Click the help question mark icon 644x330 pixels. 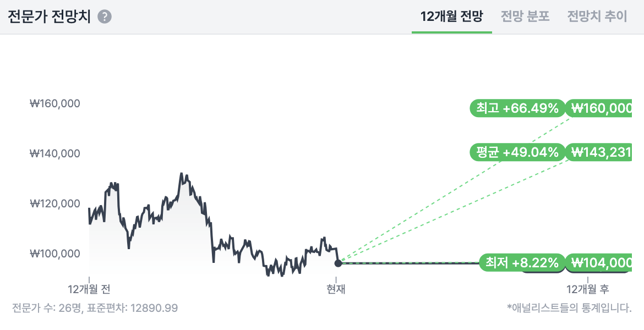pyautogui.click(x=105, y=16)
